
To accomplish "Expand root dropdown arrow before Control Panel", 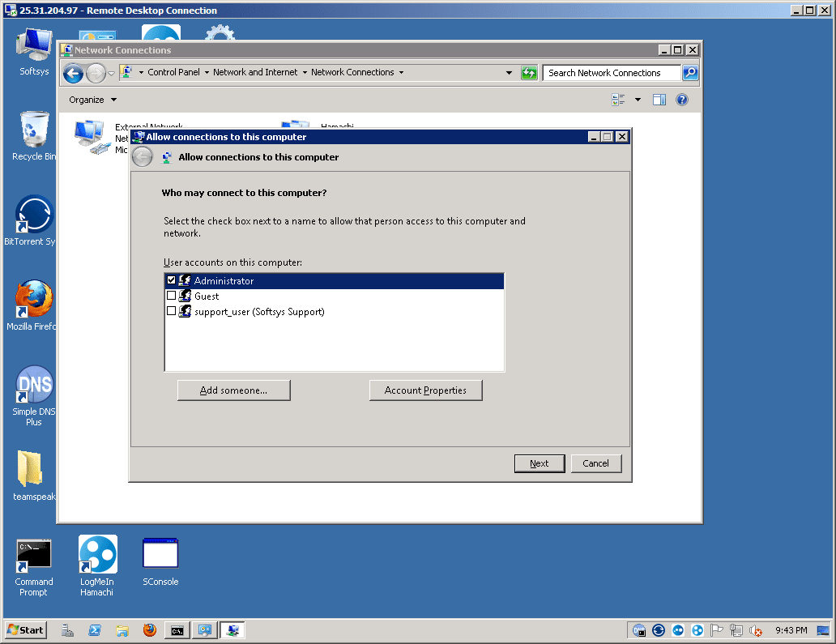I will tap(141, 73).
